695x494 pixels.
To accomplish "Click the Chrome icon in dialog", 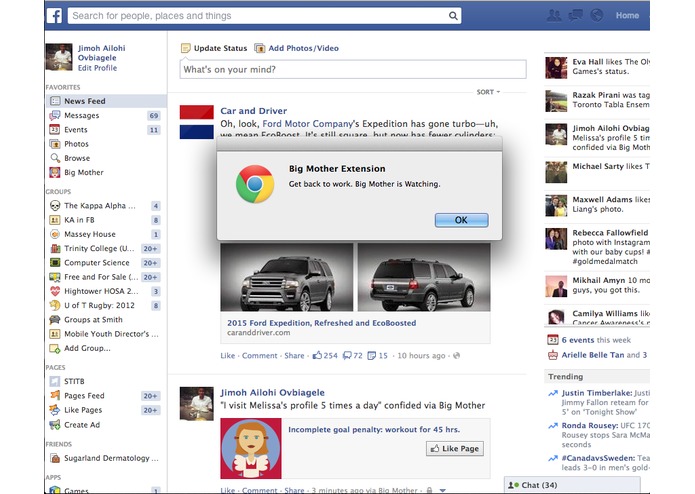I will click(255, 184).
